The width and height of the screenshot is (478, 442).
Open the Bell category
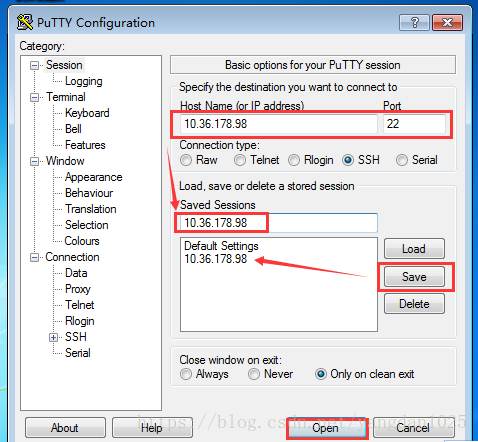click(73, 129)
